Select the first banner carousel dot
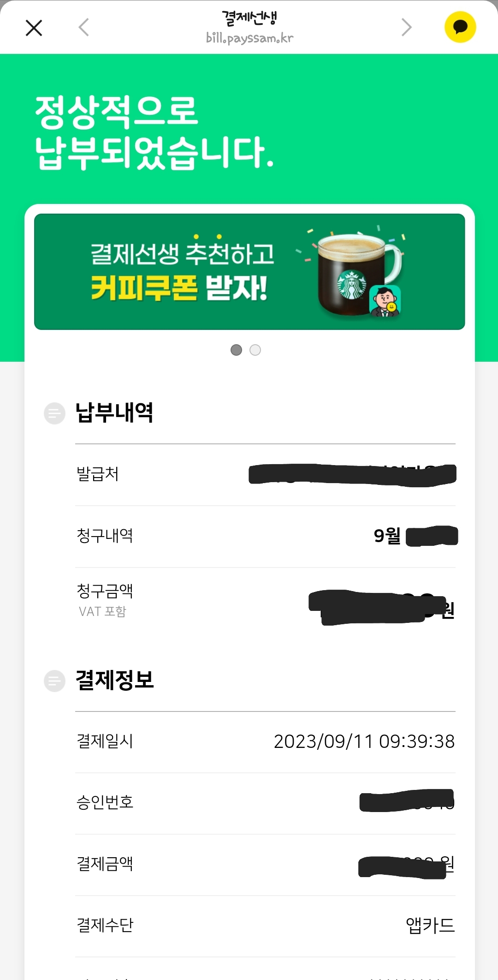498x980 pixels. coord(236,350)
